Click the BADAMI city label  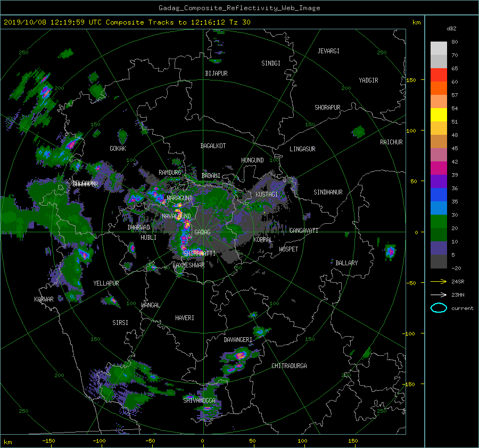coord(211,176)
